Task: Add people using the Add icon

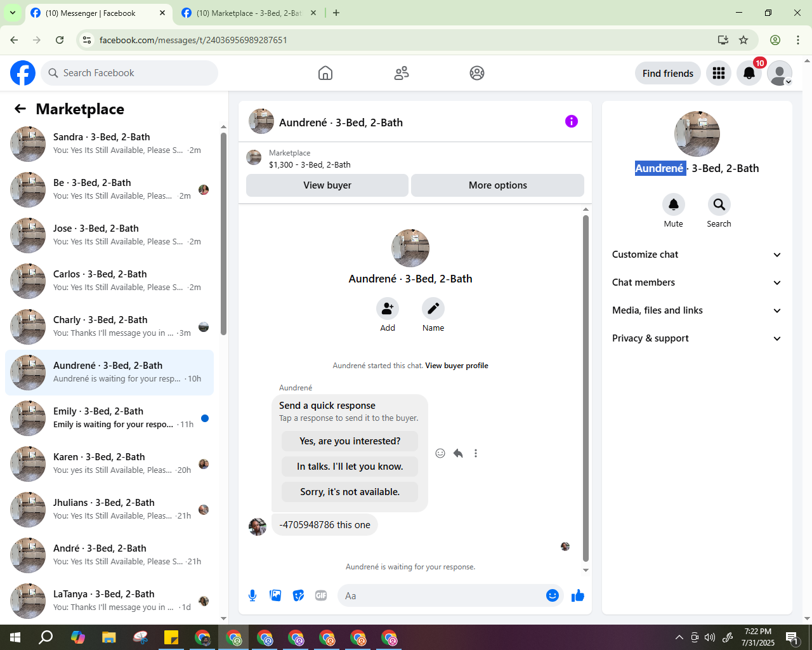Action: click(388, 308)
